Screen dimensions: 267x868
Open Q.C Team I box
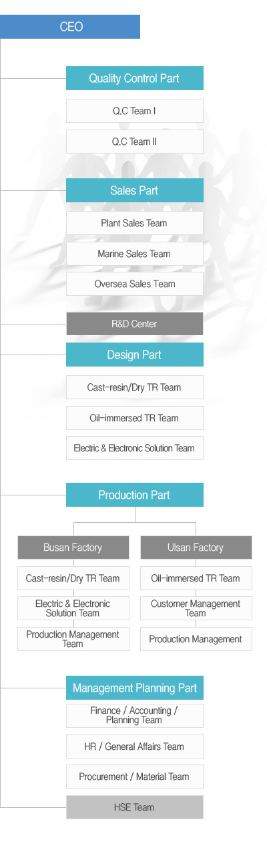pos(134,111)
